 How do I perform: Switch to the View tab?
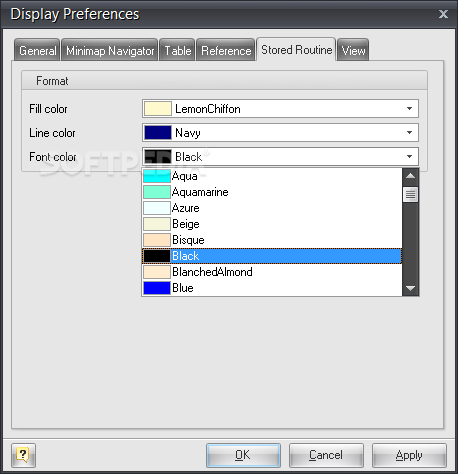pos(353,51)
